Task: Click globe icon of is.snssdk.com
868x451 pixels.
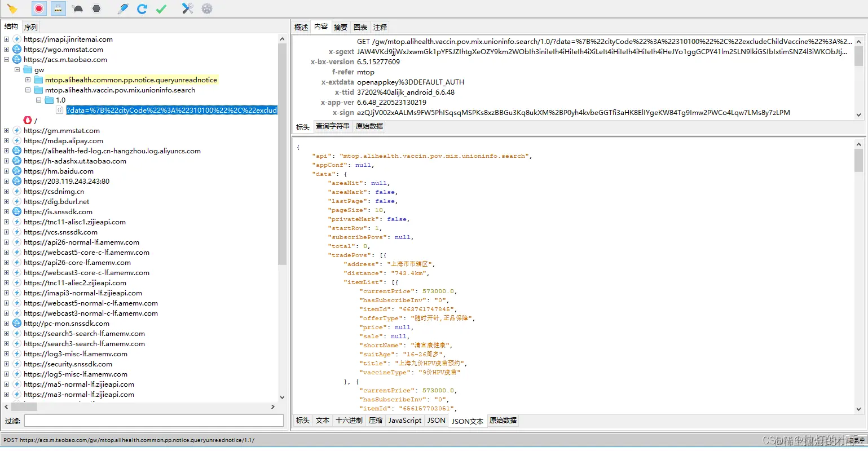Action: pos(17,212)
